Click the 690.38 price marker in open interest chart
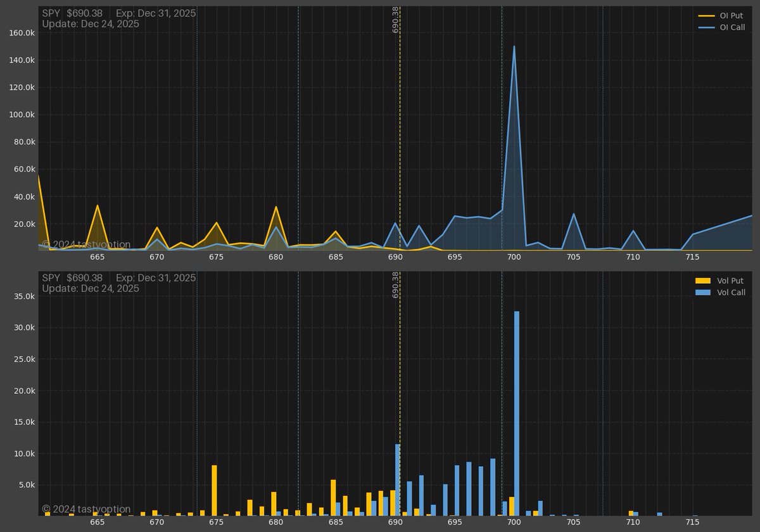Screen dimensions: 760x532 coord(395,20)
